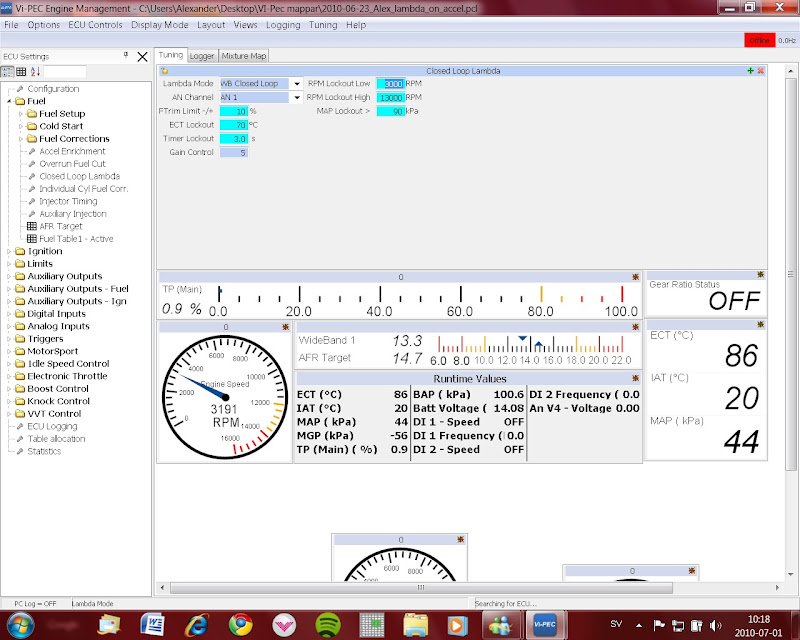
Task: Open Spotify from the taskbar
Action: click(x=328, y=625)
